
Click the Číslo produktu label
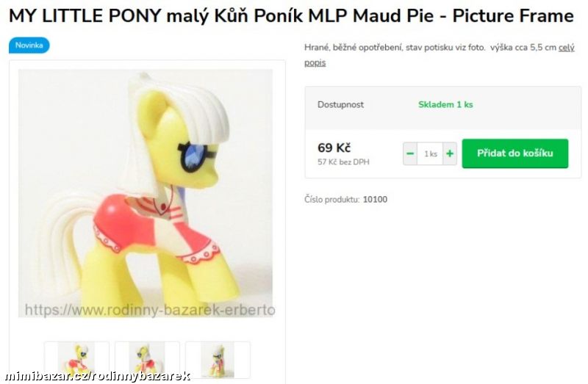[x=332, y=199]
